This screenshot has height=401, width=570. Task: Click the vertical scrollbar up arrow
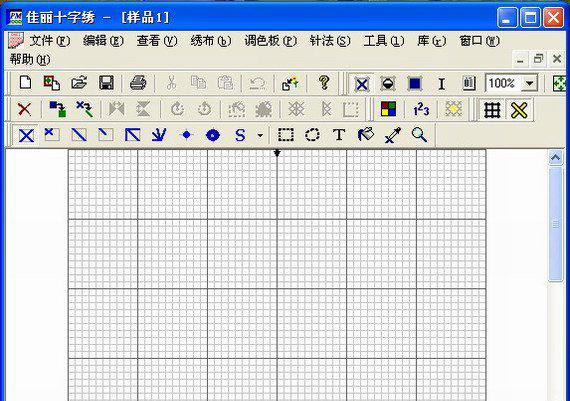pyautogui.click(x=555, y=157)
